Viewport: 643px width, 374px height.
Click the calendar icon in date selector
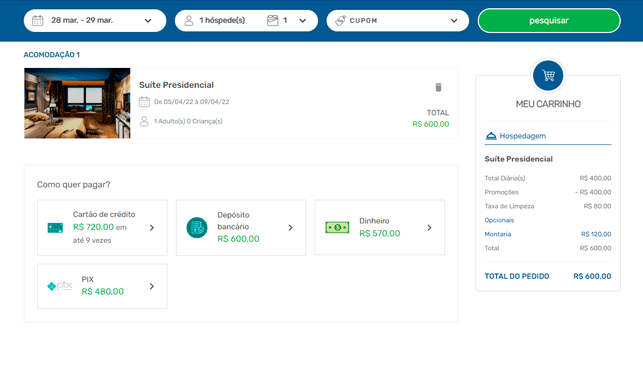(x=38, y=21)
